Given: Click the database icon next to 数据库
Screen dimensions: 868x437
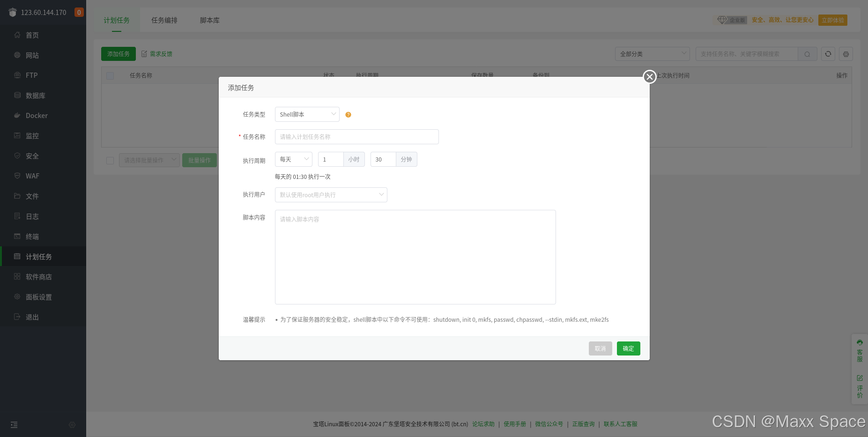Looking at the screenshot, I should [17, 95].
